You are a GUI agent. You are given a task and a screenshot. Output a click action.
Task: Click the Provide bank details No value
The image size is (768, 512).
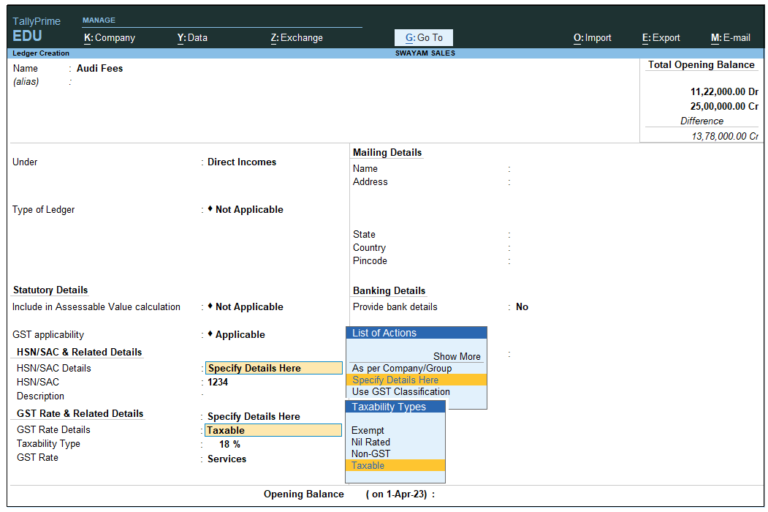[x=522, y=307]
